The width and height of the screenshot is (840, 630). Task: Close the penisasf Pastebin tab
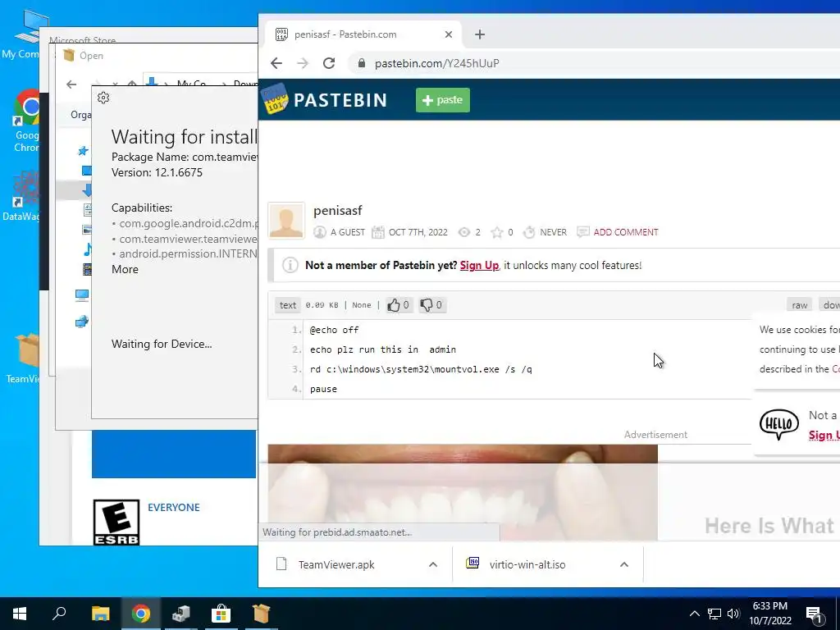pos(449,34)
